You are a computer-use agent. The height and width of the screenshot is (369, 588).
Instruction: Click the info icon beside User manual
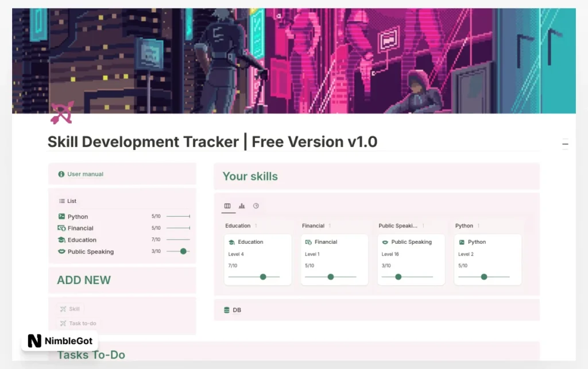point(61,174)
